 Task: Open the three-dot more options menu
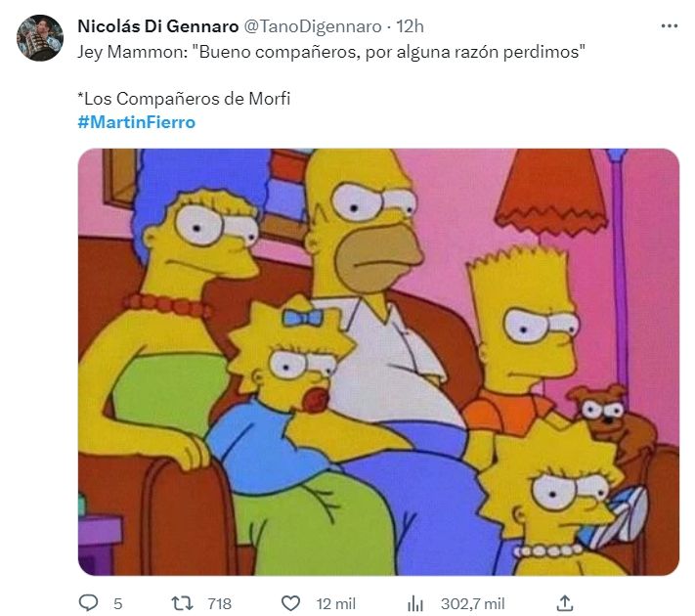coord(669,26)
